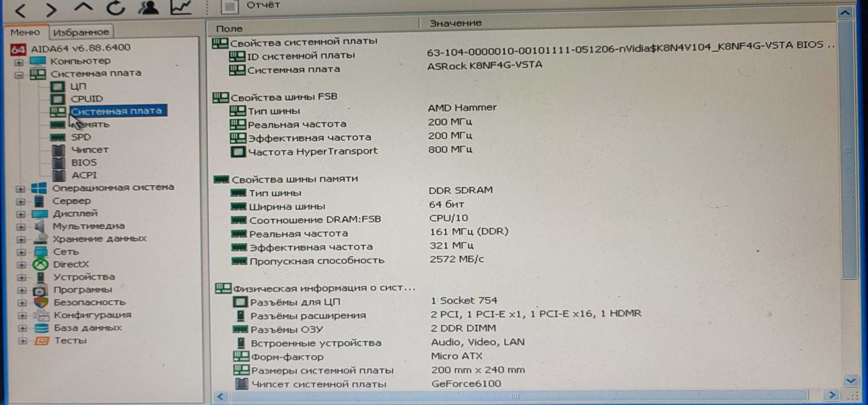Viewport: 868px width, 405px height.
Task: Expand the DirectX tree node
Action: pyautogui.click(x=21, y=265)
